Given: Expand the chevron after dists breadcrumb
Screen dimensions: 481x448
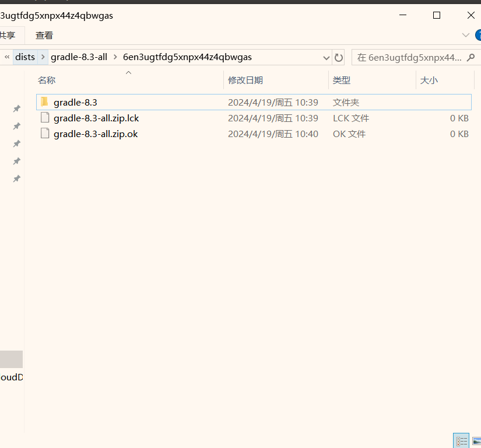Looking at the screenshot, I should coord(43,57).
